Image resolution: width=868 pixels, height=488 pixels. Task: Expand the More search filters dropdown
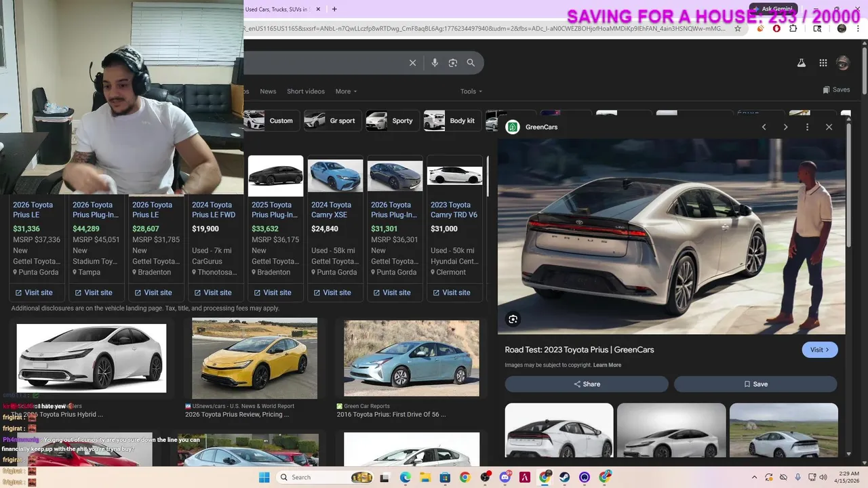point(346,91)
